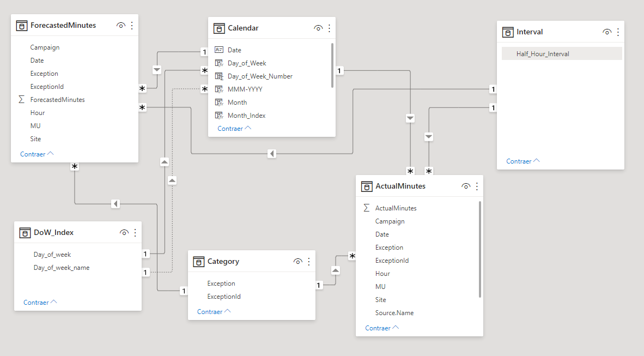Select filter direction arrow on Calendar-ForecastedMinutes relationship
Screen dimensions: 644x356
click(x=157, y=70)
